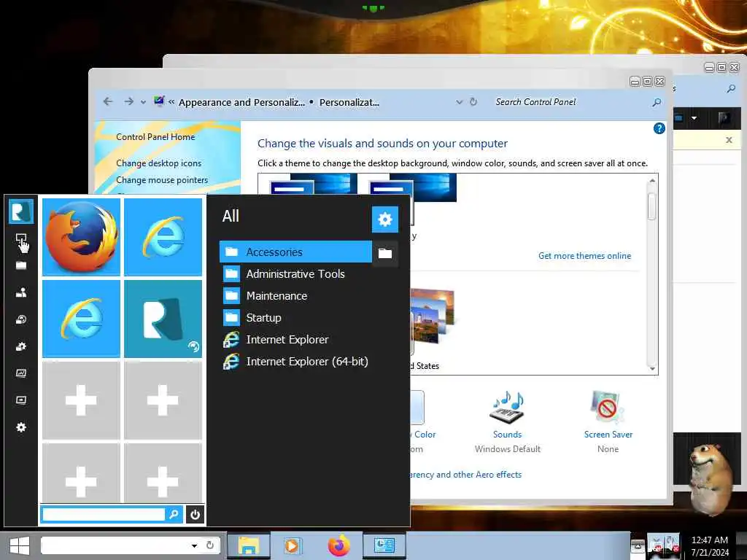Open Control Panel Home link
Viewport: 747px width, 560px height.
[155, 137]
